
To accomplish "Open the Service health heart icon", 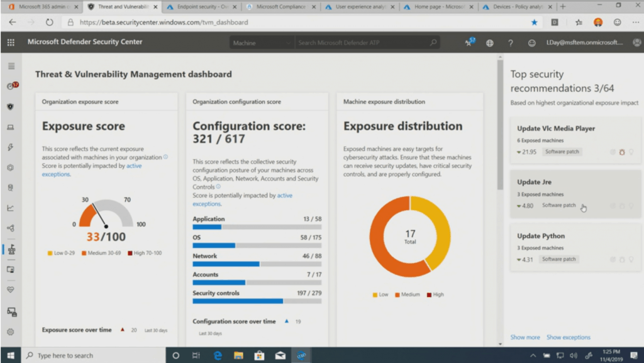I will pyautogui.click(x=11, y=290).
